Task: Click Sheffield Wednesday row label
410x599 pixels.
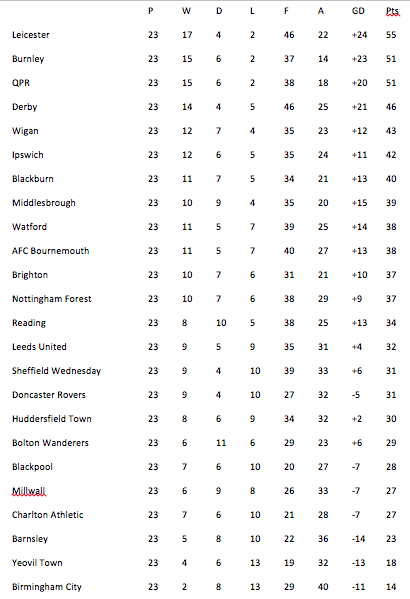Action: coord(56,371)
